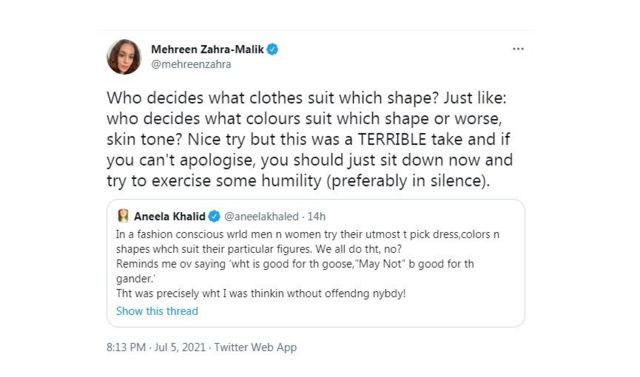The image size is (640, 377).
Task: Click Aneela Khalid's small avatar
Action: pyautogui.click(x=123, y=215)
